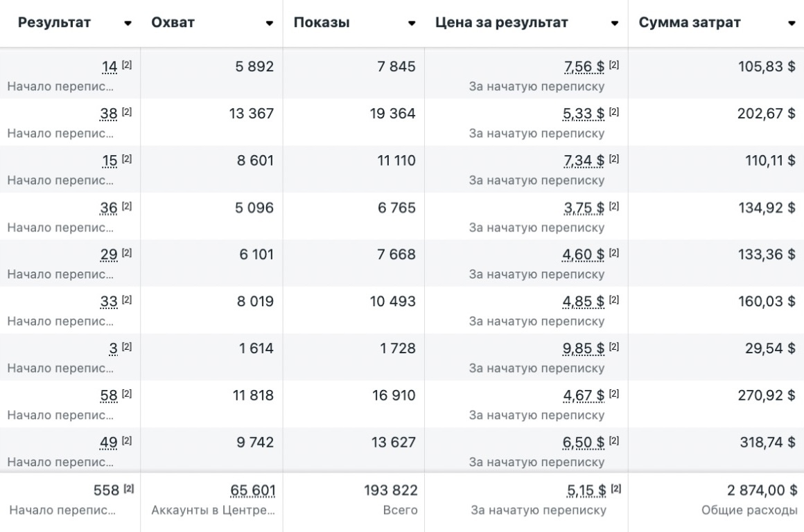Select the 270,92 $ amount spent cell
The image size is (804, 532).
click(x=767, y=396)
